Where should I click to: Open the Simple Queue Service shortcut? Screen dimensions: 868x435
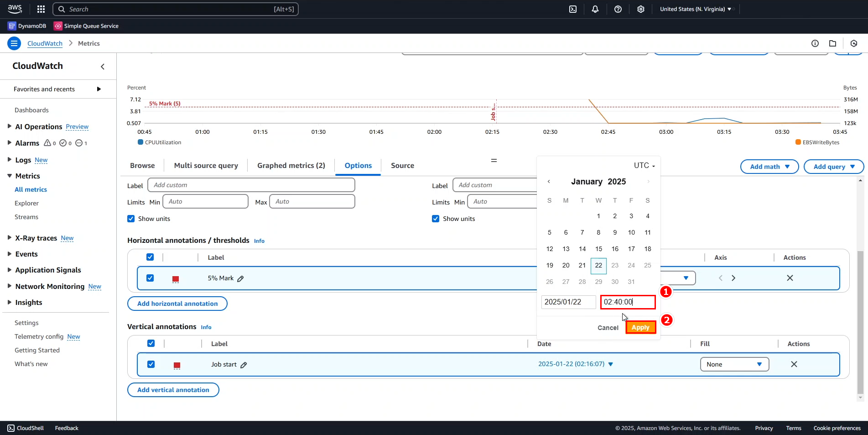point(86,26)
